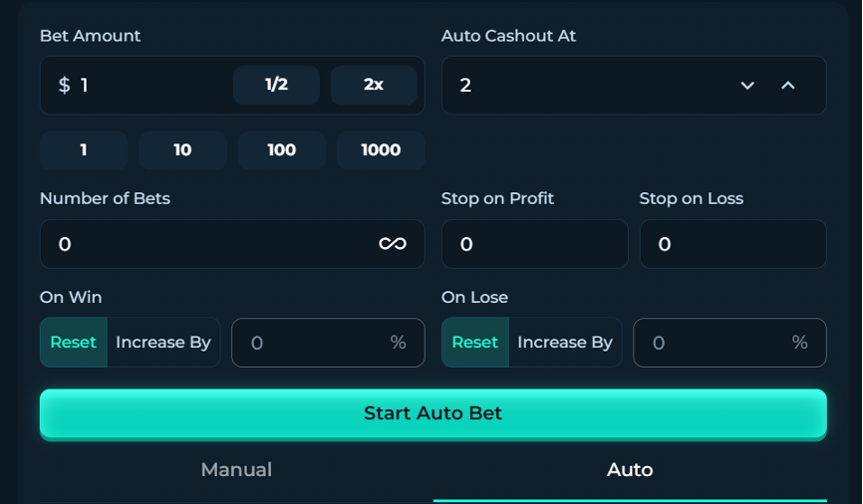
Task: Switch to the Auto tab
Action: tap(630, 470)
